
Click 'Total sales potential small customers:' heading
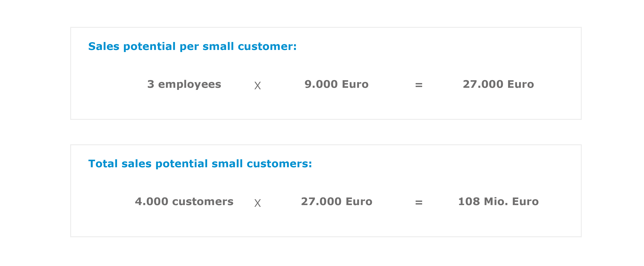200,164
